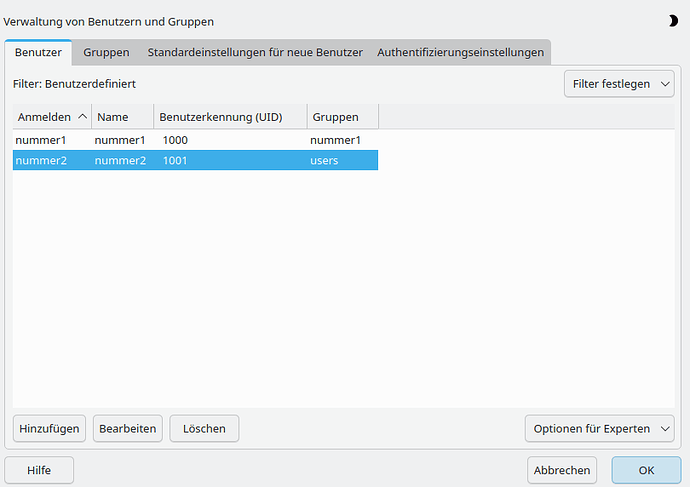Expand the Filter festlegen dropdown
The image size is (690, 487).
coord(619,84)
